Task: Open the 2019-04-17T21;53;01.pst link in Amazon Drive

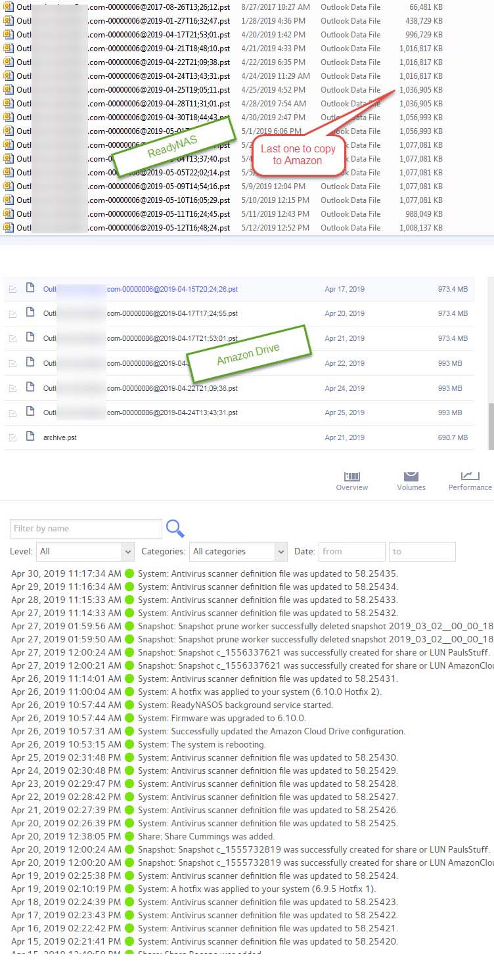Action: [x=172, y=338]
